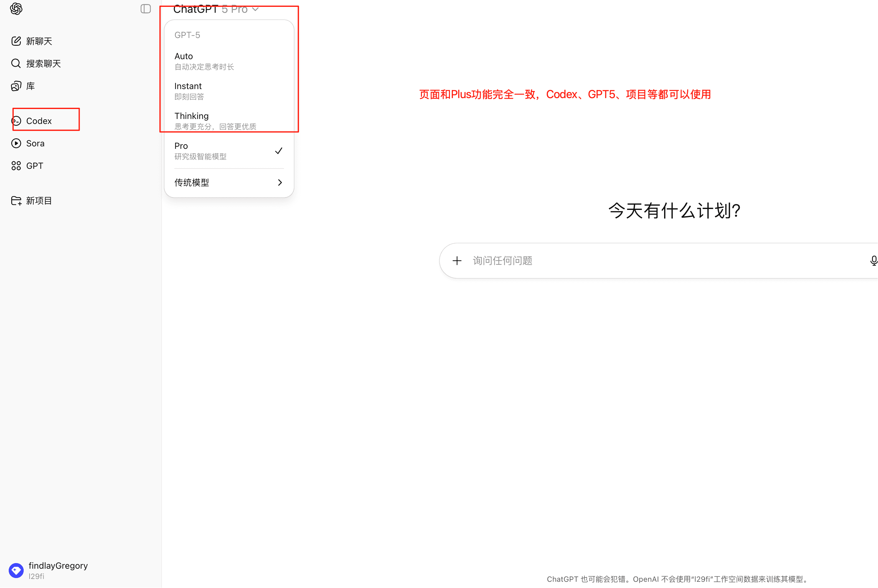Select Codex in the sidebar
Image resolution: width=878 pixels, height=588 pixels.
coord(39,121)
